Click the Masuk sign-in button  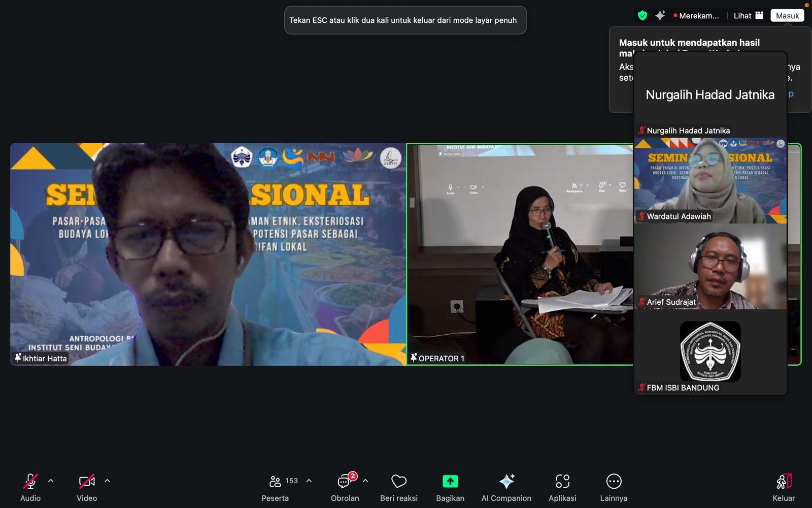[787, 16]
